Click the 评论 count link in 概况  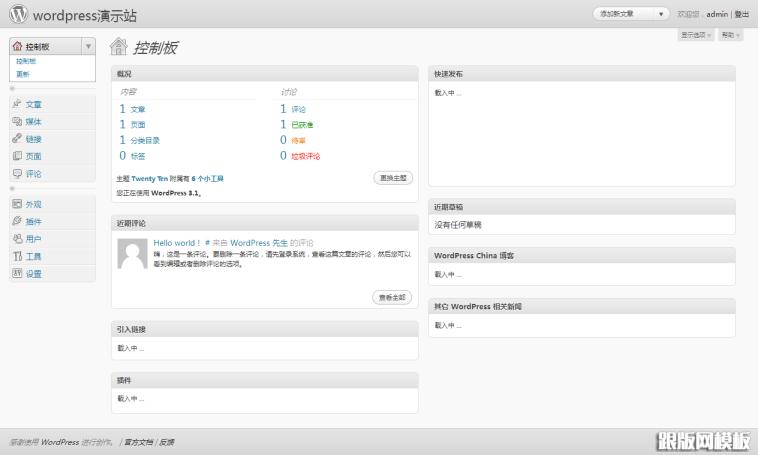coord(298,110)
